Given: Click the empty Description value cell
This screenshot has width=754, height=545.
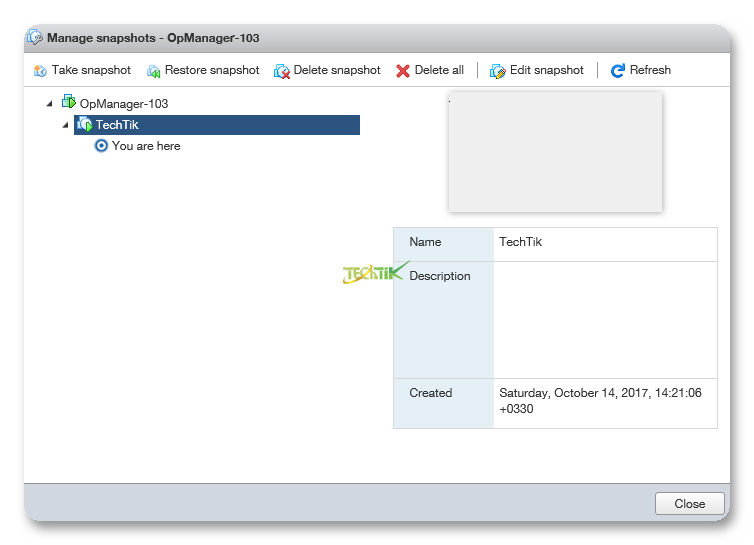Looking at the screenshot, I should click(x=605, y=320).
